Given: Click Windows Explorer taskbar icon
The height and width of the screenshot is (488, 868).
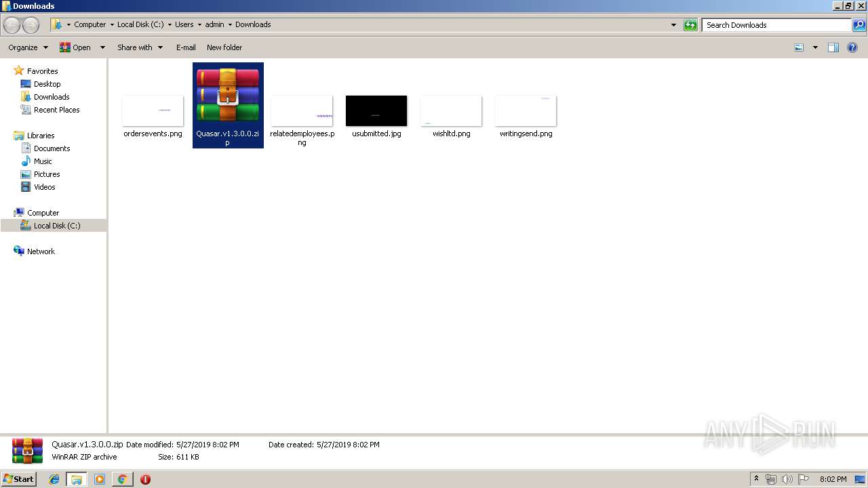Looking at the screenshot, I should (x=77, y=479).
